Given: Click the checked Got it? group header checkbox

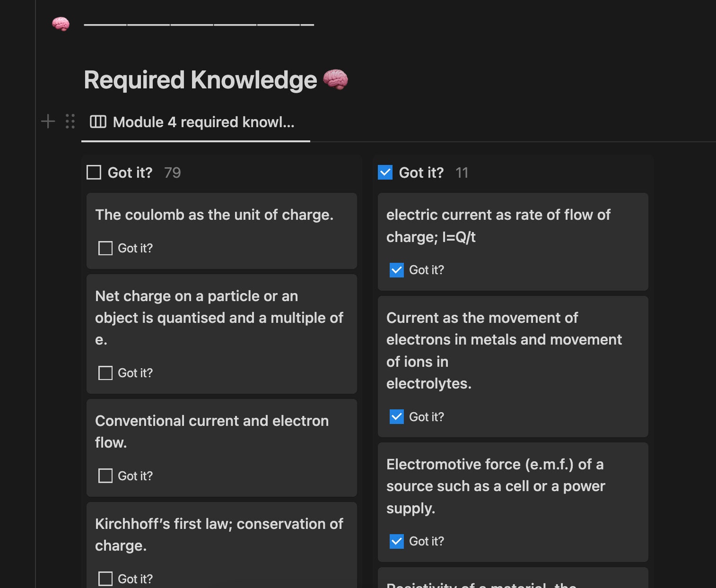Looking at the screenshot, I should pos(385,173).
